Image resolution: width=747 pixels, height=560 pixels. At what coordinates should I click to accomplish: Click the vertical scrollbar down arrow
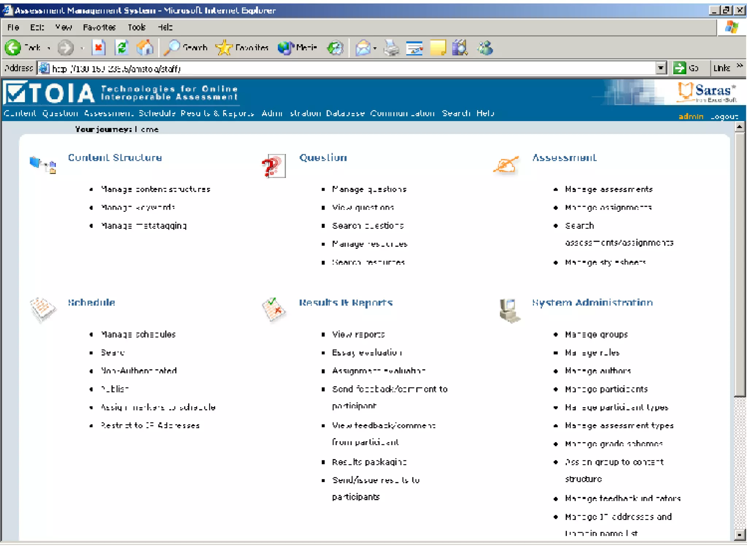tap(739, 534)
